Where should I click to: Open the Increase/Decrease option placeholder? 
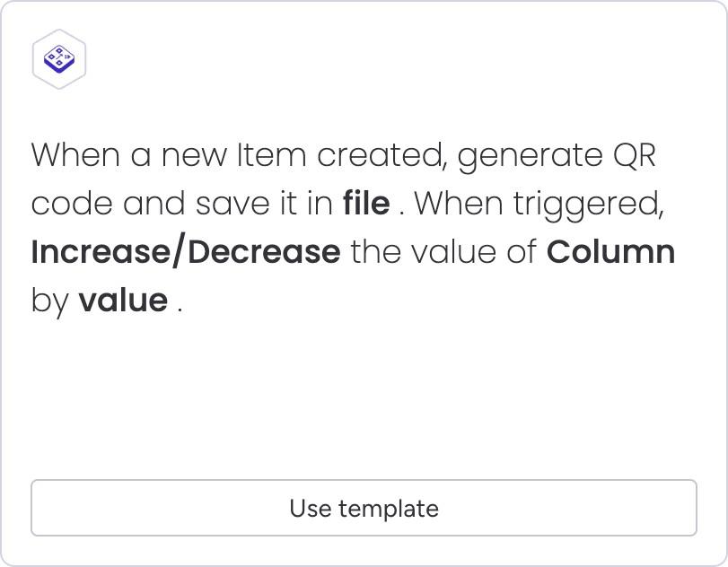(x=186, y=252)
